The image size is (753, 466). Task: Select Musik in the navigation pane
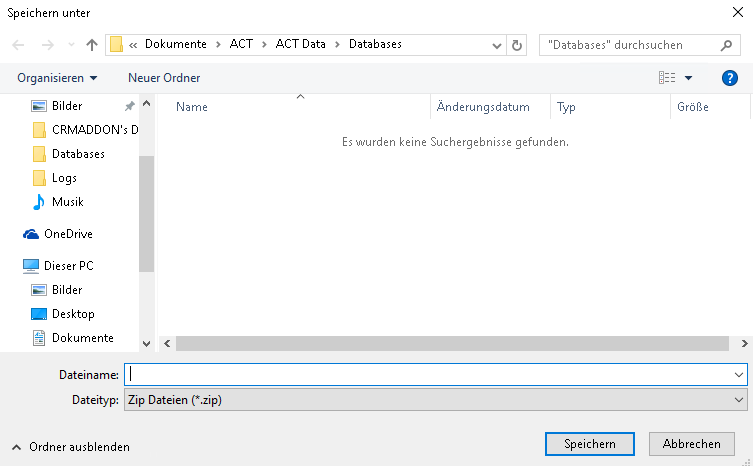(58, 202)
